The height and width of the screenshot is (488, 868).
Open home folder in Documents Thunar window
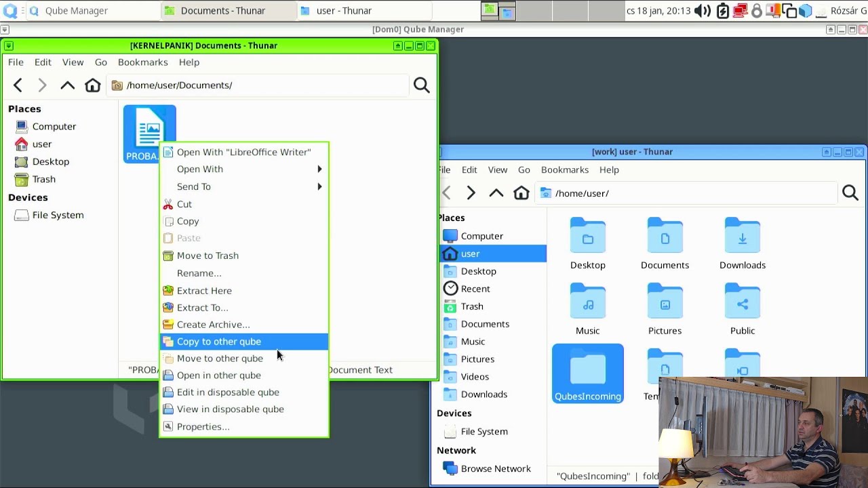tap(92, 85)
